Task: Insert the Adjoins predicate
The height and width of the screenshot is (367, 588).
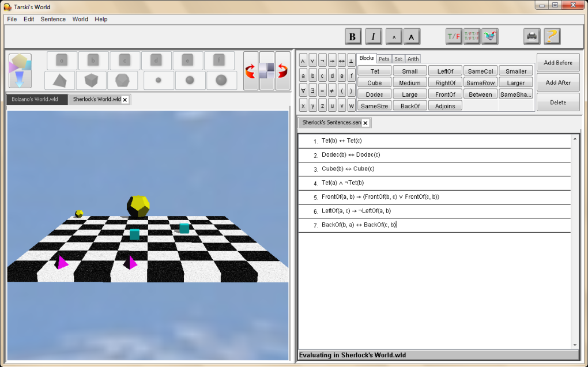Action: [445, 106]
